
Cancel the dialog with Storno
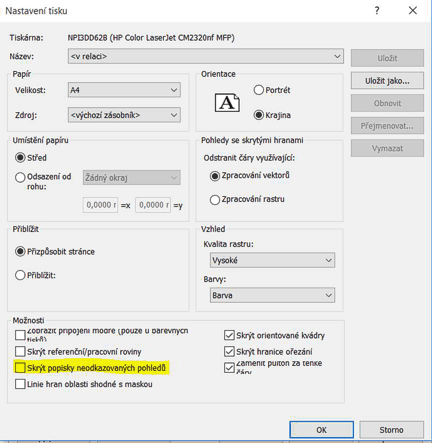(x=391, y=430)
